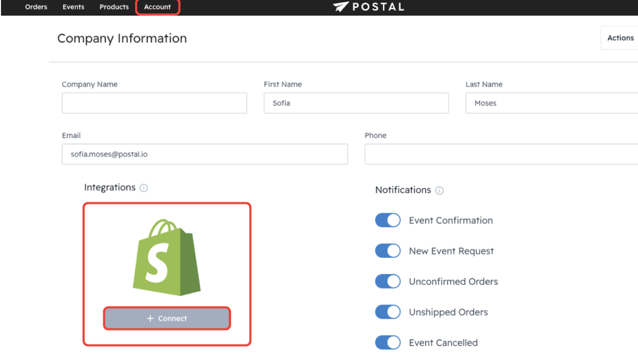This screenshot has width=638, height=364.
Task: Open the Orders menu
Action: point(36,7)
